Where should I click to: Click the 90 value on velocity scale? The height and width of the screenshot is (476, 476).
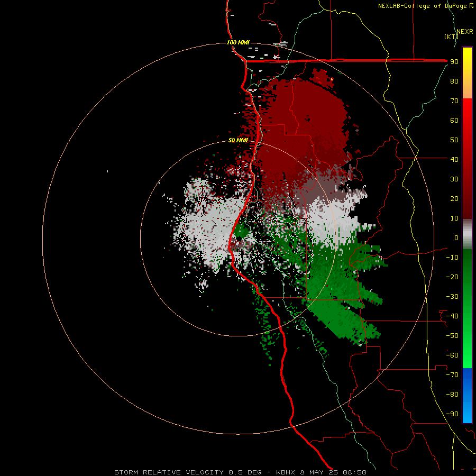454,62
